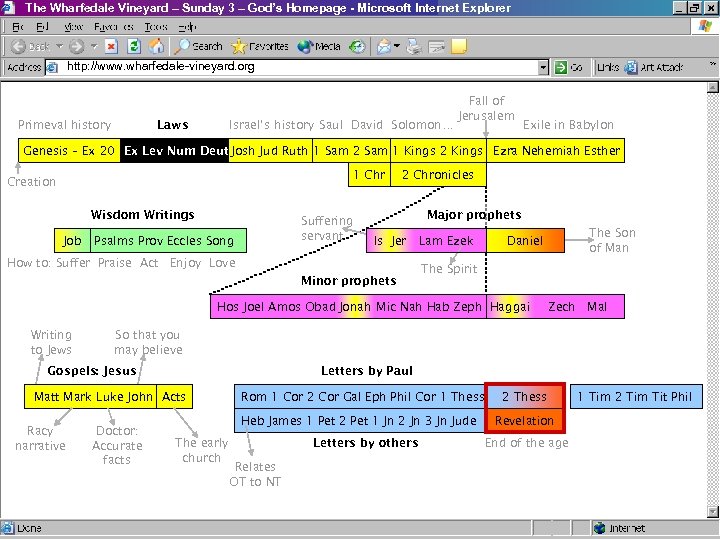
Task: Click the Internet Explorer title bar icon
Action: (9, 8)
